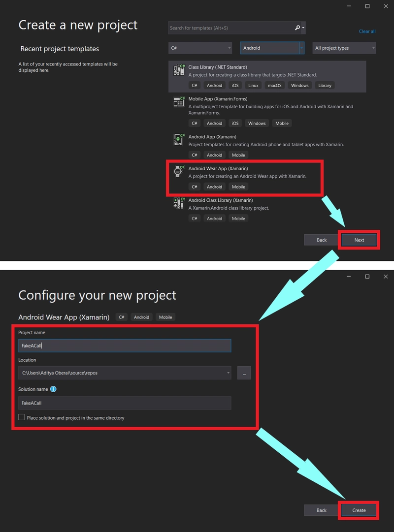Expand the Location path dropdown
This screenshot has height=532, width=394.
pyautogui.click(x=228, y=373)
